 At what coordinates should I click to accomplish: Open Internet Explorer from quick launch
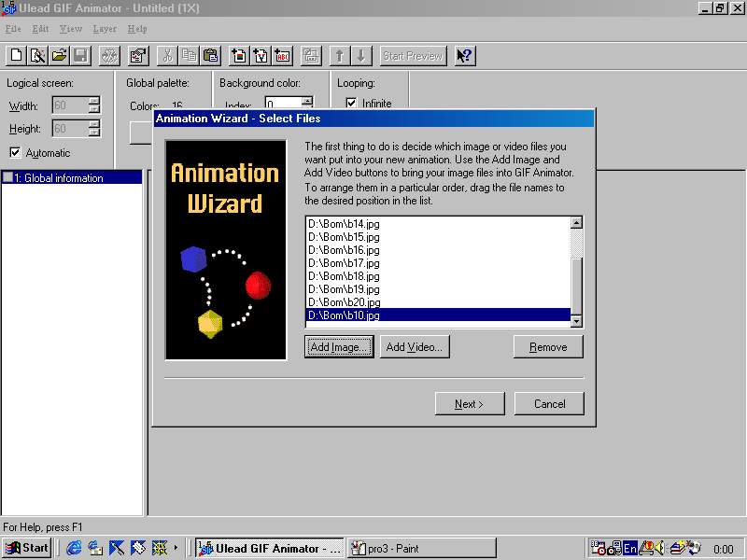(x=74, y=548)
